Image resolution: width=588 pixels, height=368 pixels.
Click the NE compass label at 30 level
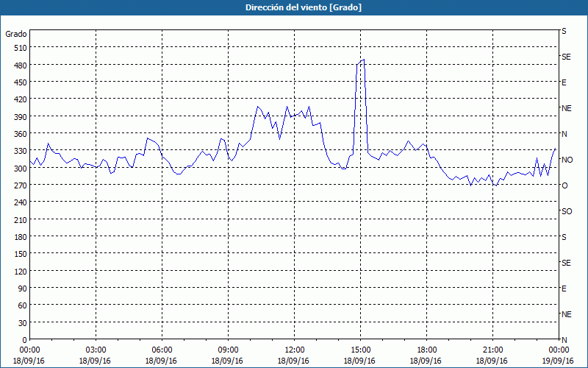coord(566,314)
